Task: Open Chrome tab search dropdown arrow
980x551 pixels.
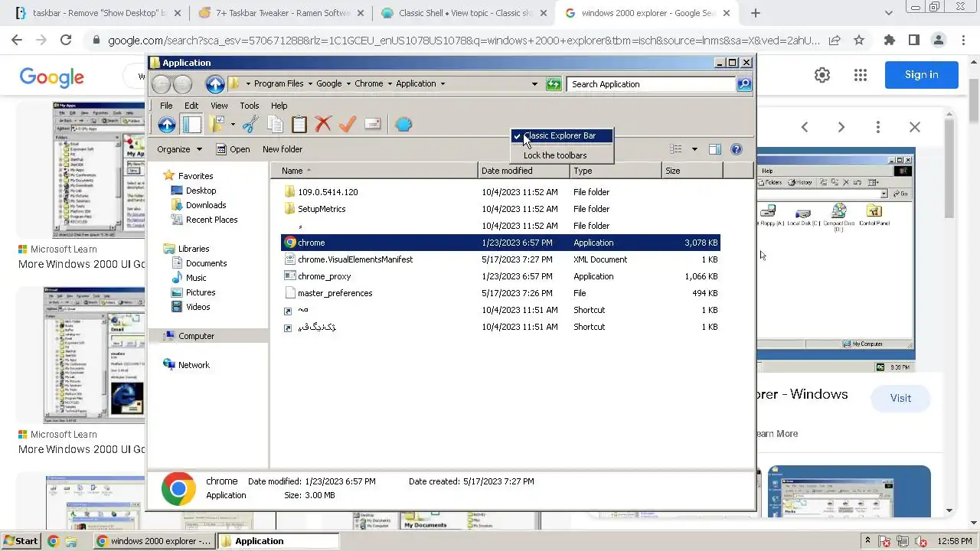Action: [x=888, y=13]
